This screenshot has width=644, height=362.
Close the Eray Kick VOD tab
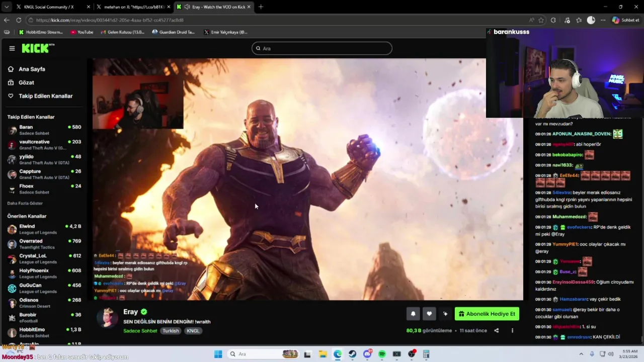point(249,7)
